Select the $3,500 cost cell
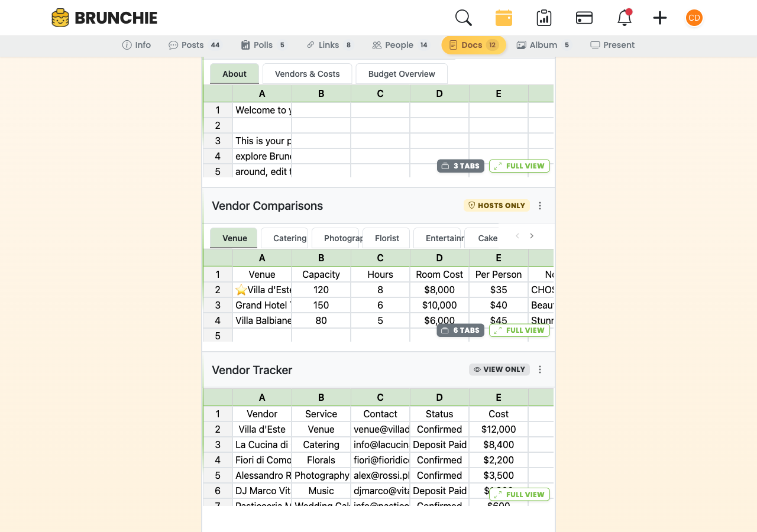 coord(499,475)
